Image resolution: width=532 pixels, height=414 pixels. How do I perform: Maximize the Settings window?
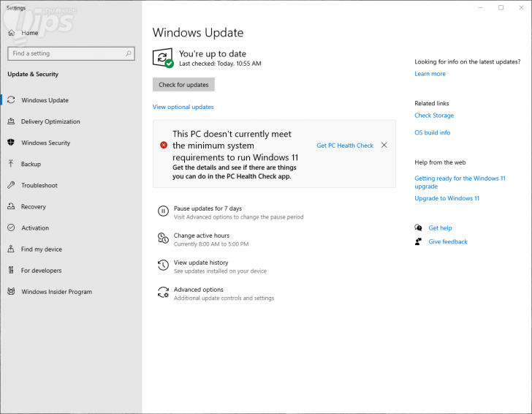click(x=501, y=7)
